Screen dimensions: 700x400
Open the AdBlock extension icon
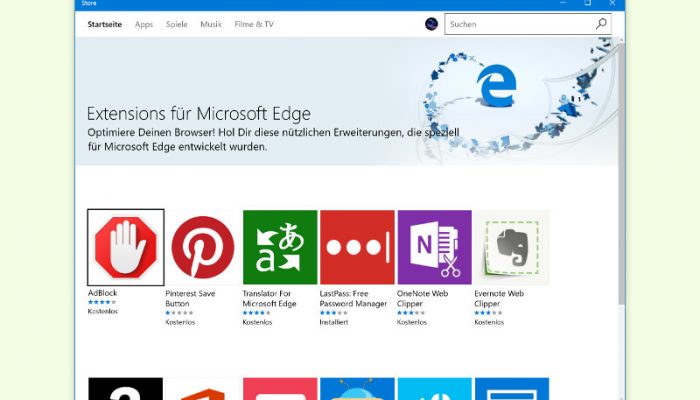[125, 247]
